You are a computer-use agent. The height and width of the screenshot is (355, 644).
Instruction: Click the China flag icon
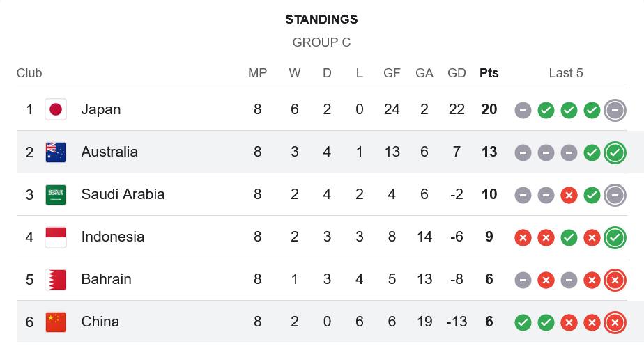[56, 322]
